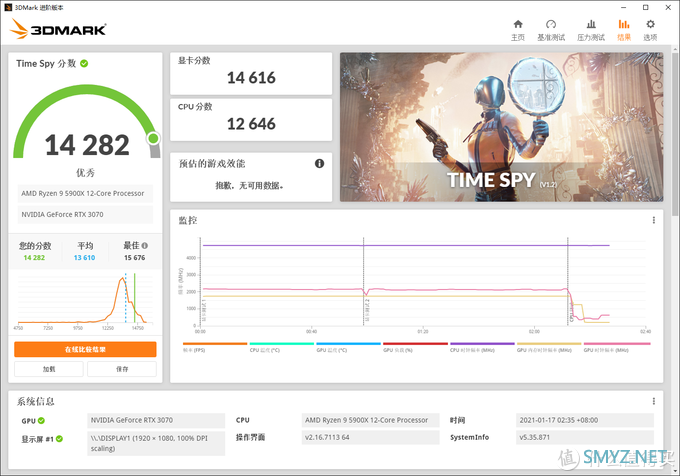Toggle the CPU clock purple legend swatch
This screenshot has height=476, width=680.
tap(482, 344)
